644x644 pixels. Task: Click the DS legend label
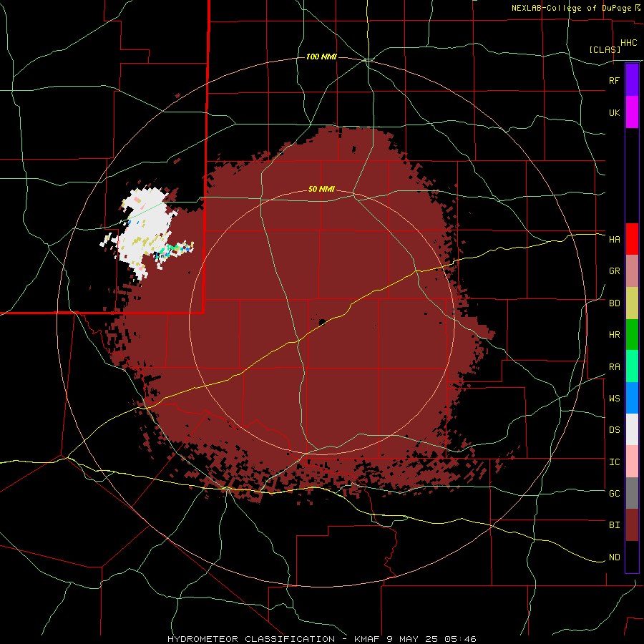(614, 430)
